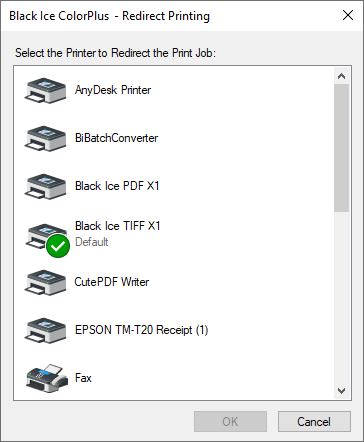Click the vertical scrollbar thumb
This screenshot has width=364, height=442.
[341, 148]
